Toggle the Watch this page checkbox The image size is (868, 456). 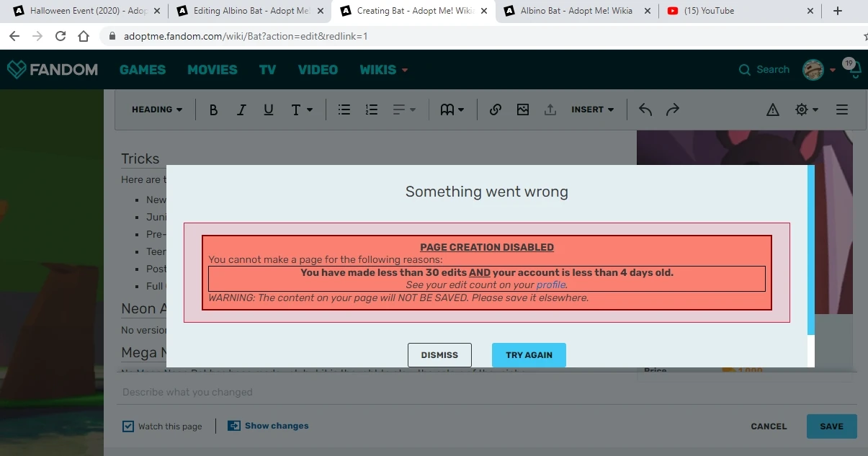[x=128, y=426]
